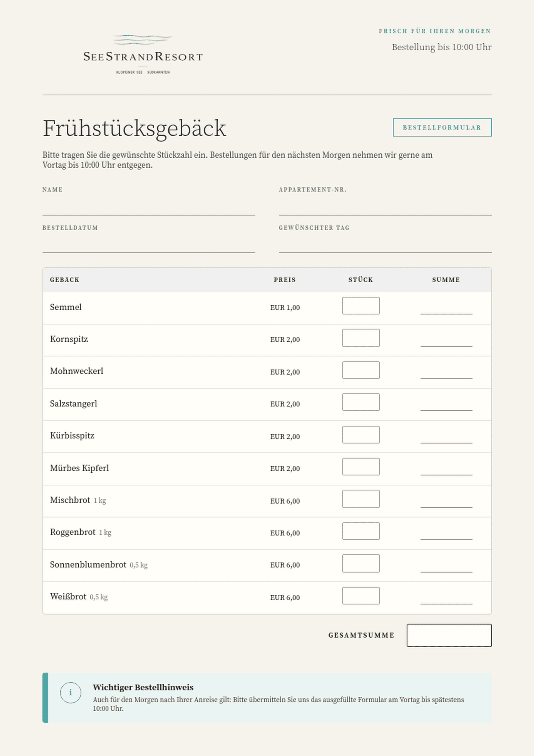Click the Gesamtsumme total box
Screen dimensions: 534x756
(x=449, y=635)
